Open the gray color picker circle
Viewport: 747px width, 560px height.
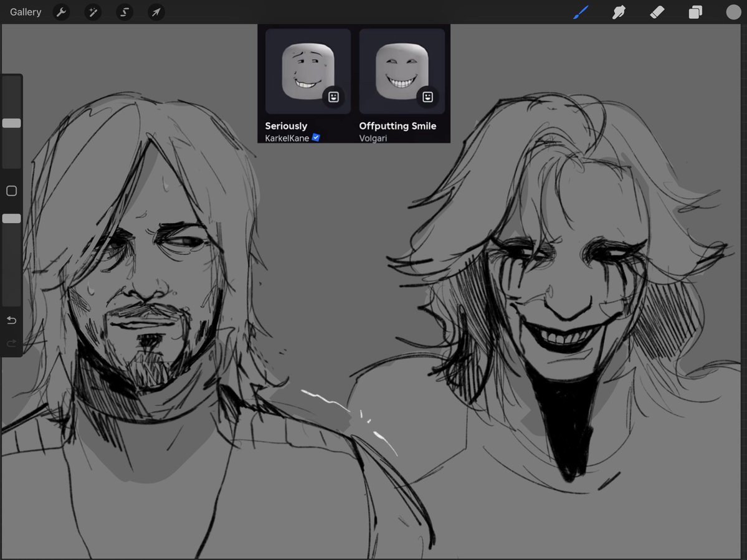click(x=733, y=12)
